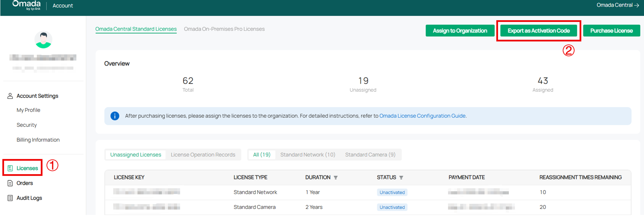Click the Account Settings person icon
The width and height of the screenshot is (644, 220).
click(x=10, y=96)
